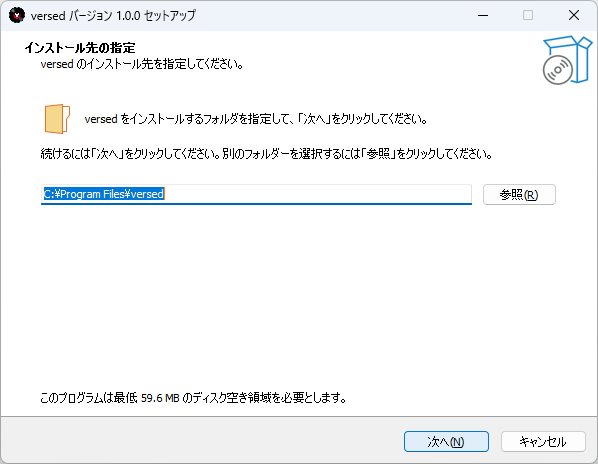Image resolution: width=598 pixels, height=464 pixels.
Task: Click the highlighted C:¥Program Files¥versed path text
Action: point(104,194)
